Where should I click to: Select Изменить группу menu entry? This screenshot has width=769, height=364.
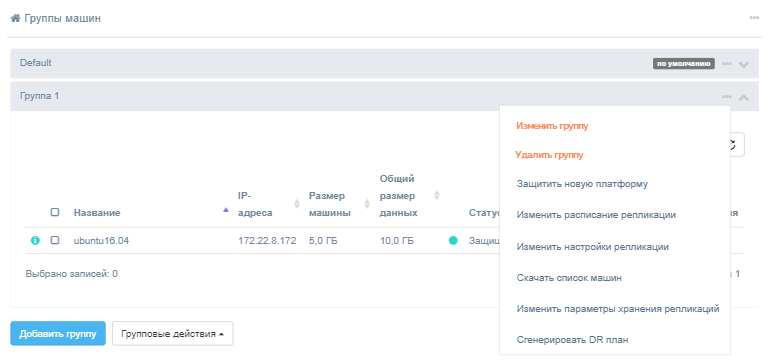552,126
